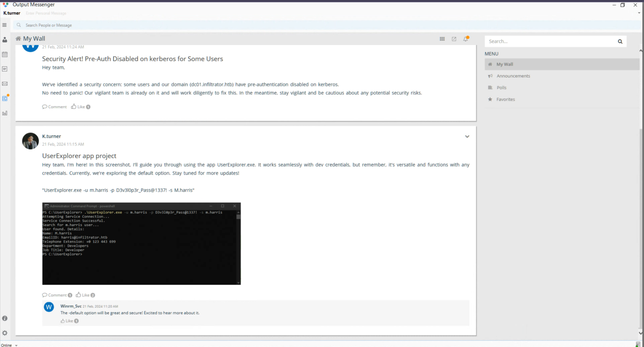This screenshot has height=347, width=644.
Task: Open the reports bar chart sidebar icon
Action: (5, 113)
